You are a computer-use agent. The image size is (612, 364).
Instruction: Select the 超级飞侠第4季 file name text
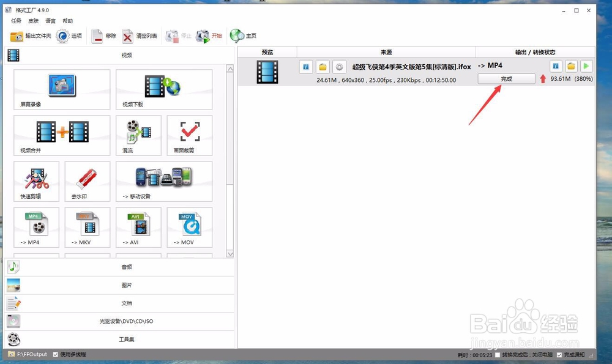412,67
